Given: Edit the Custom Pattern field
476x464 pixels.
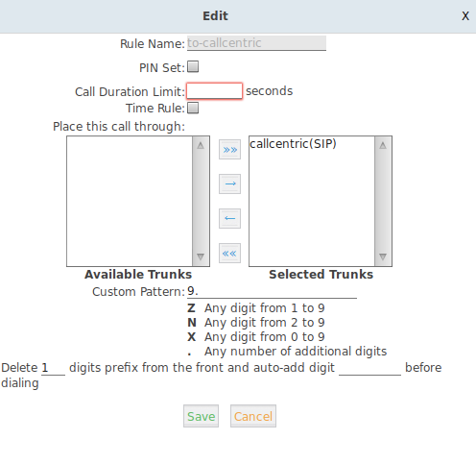Looking at the screenshot, I should click(x=272, y=291).
